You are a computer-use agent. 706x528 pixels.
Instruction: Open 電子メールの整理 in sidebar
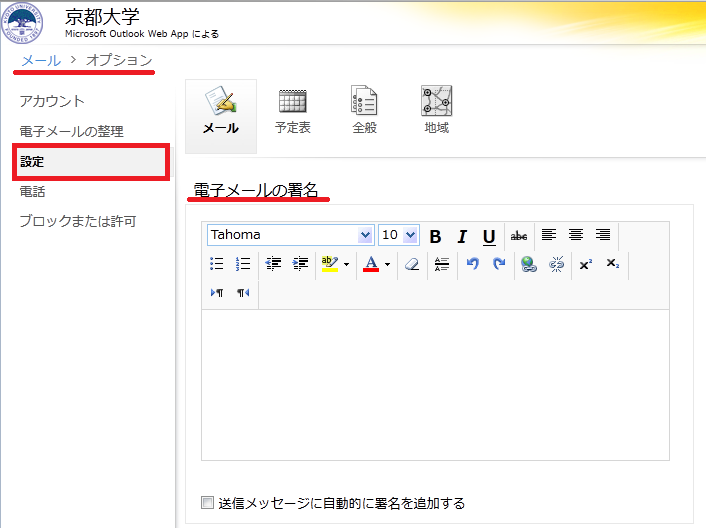click(71, 131)
